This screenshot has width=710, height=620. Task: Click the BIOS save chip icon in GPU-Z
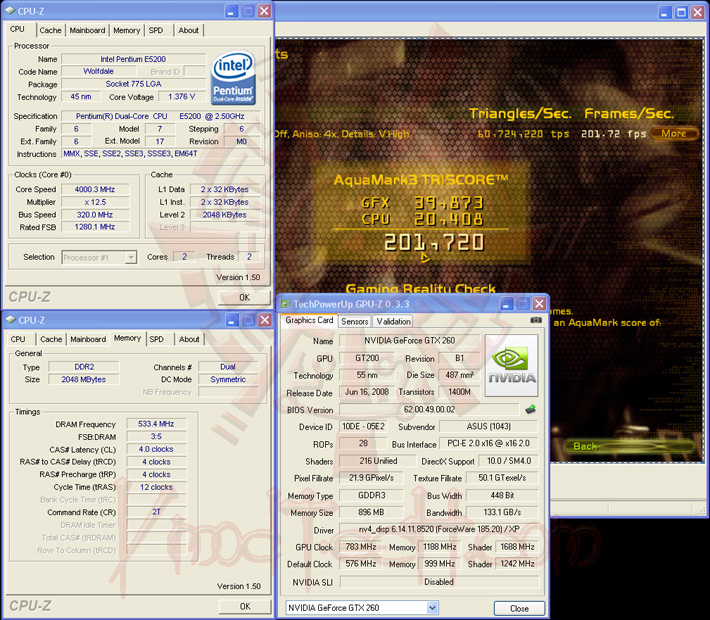530,409
